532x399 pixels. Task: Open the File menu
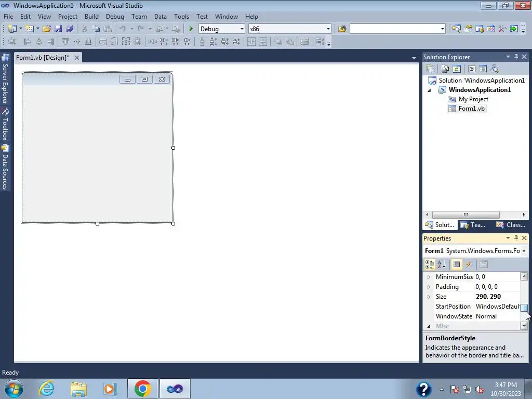(x=8, y=16)
